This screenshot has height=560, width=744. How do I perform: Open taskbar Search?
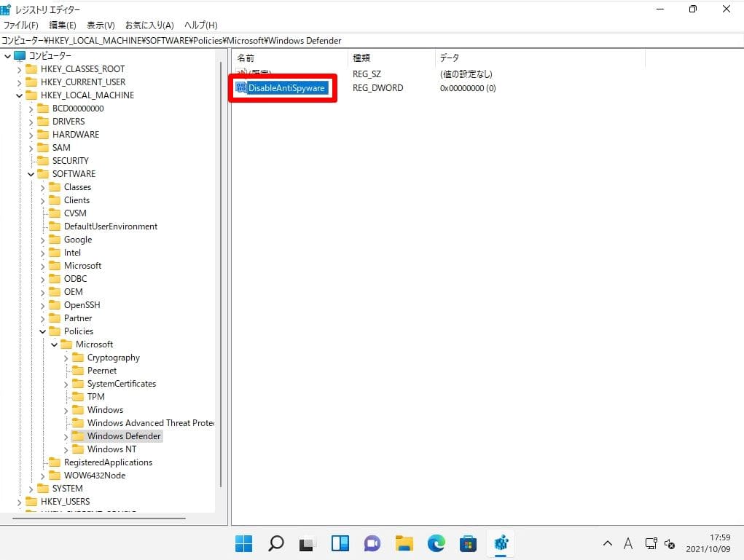click(x=275, y=543)
